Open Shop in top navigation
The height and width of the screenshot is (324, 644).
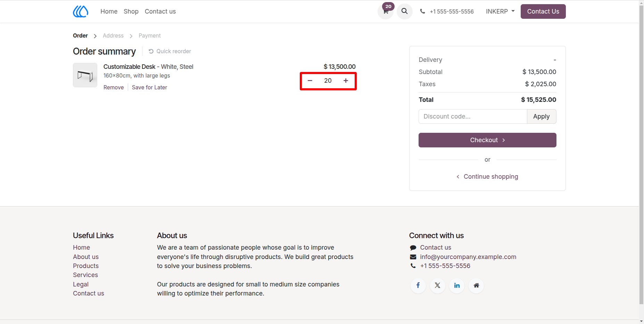pos(131,11)
